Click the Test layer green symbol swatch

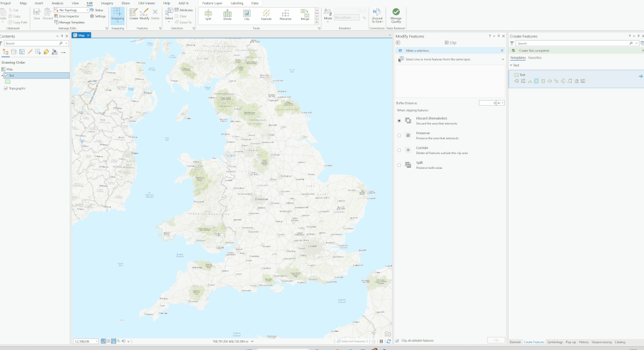click(x=7, y=82)
